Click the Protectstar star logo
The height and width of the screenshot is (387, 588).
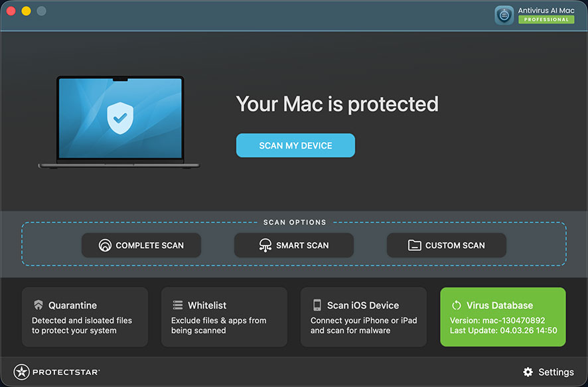21,372
